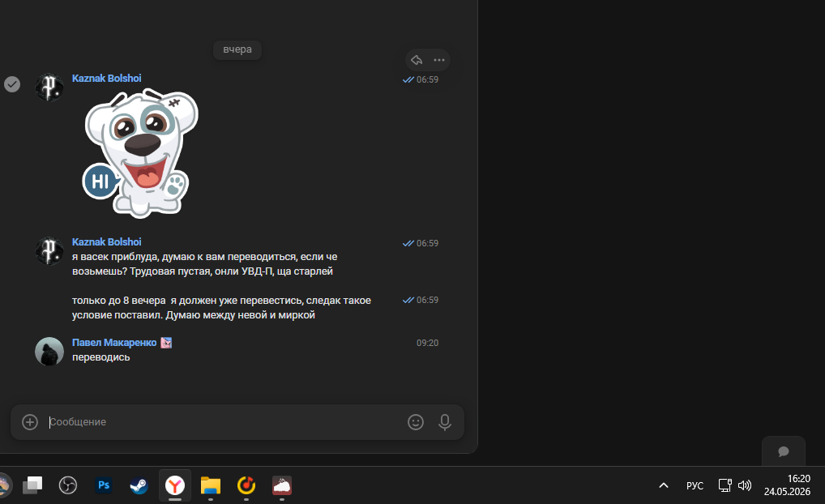Select the message starting with 'только до 8 вечера'
Screen dimensions: 825x504
click(x=221, y=308)
